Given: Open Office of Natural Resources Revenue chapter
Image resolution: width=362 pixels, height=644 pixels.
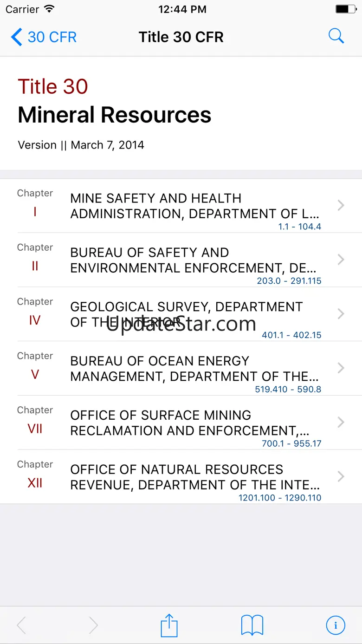Looking at the screenshot, I should (x=195, y=477).
